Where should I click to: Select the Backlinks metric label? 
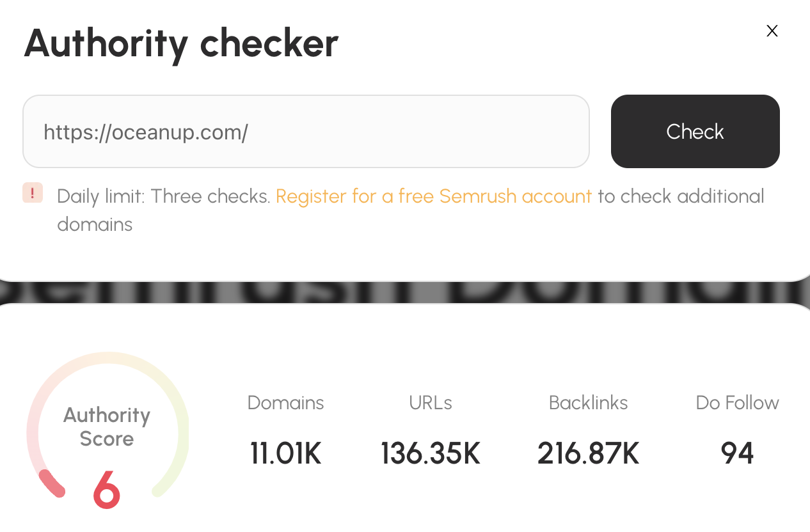click(x=588, y=403)
